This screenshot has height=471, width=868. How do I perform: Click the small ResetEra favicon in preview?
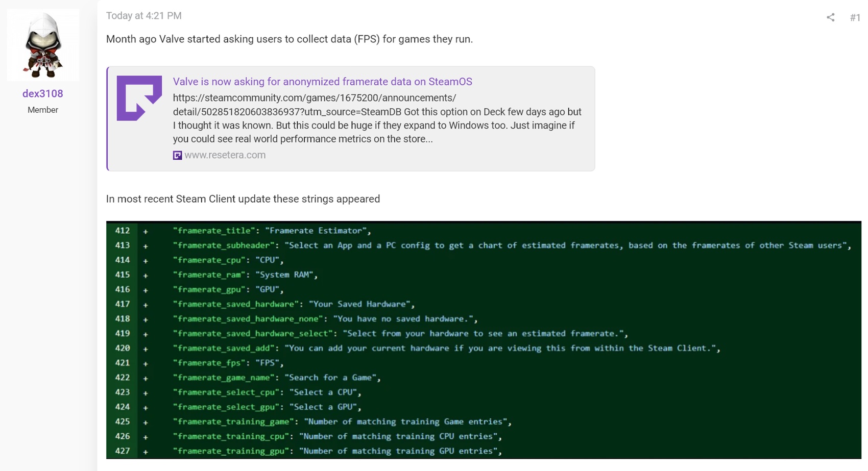[x=177, y=155]
